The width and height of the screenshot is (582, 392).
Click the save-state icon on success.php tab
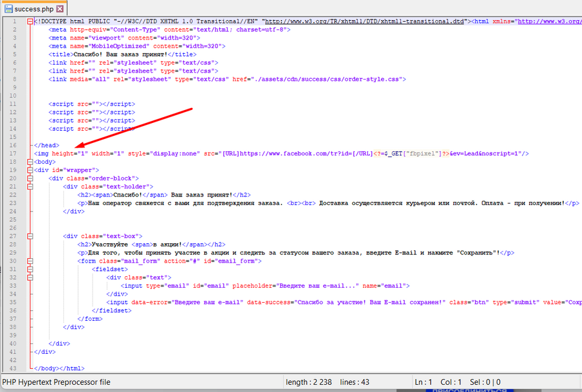click(8, 9)
